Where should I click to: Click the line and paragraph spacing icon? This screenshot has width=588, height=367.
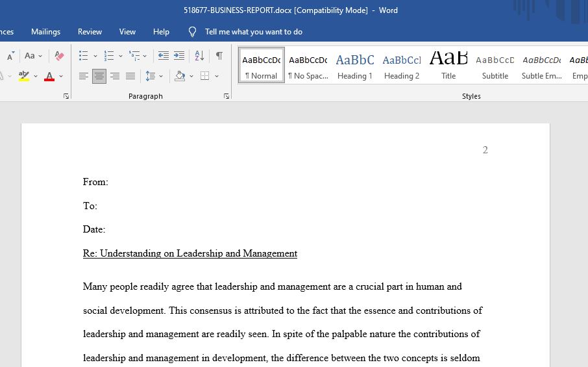point(151,76)
